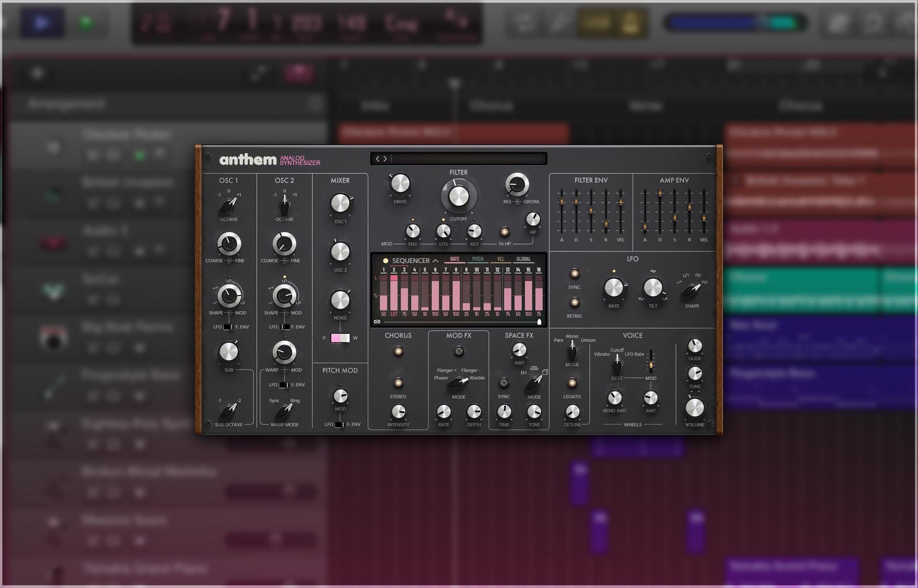Click the sequencer length slider handle
The width and height of the screenshot is (918, 588).
[539, 322]
